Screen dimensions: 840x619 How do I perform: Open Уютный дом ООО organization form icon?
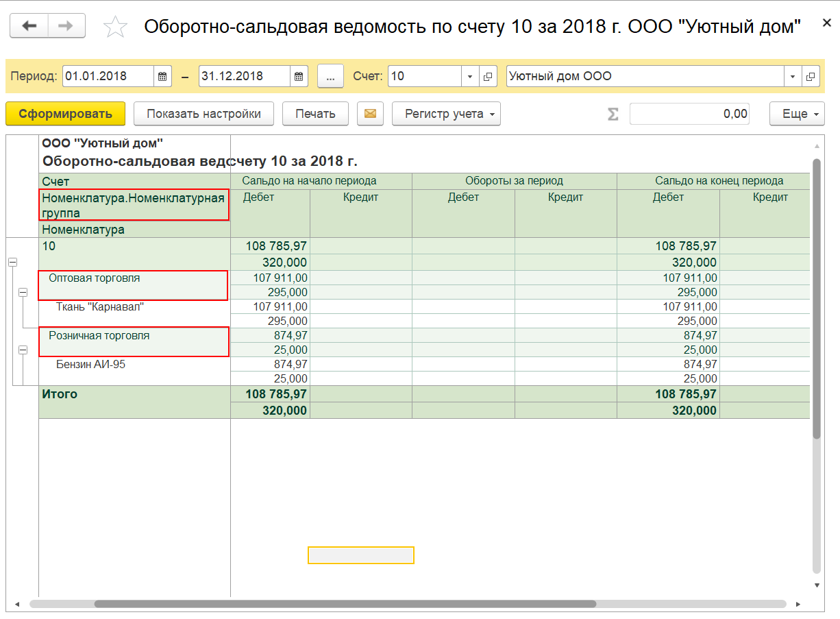coord(809,76)
